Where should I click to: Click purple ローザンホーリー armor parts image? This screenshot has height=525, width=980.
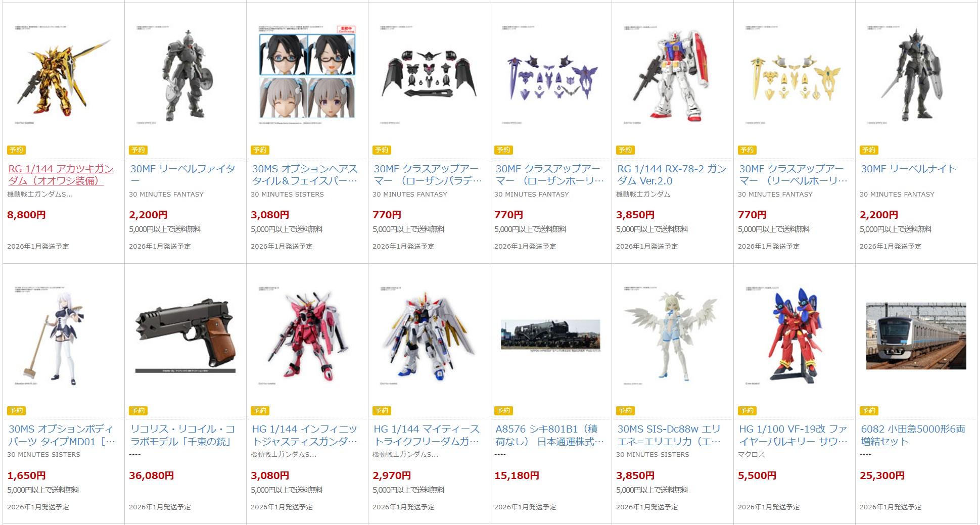[551, 76]
